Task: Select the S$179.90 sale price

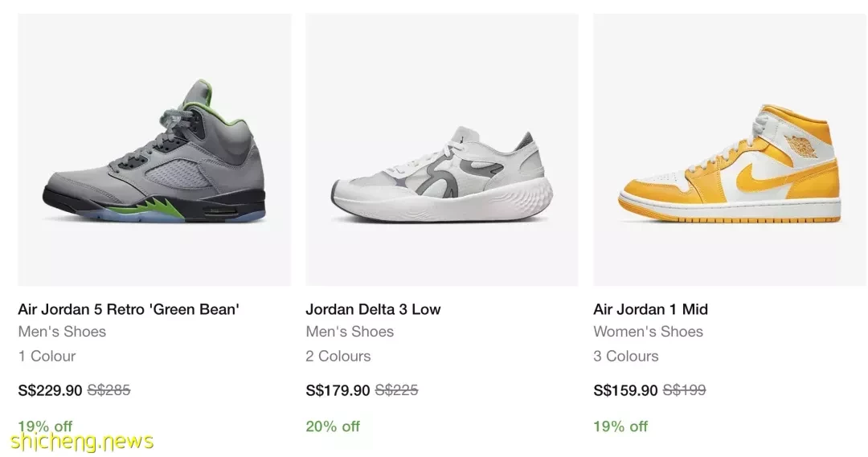Action: tap(338, 390)
